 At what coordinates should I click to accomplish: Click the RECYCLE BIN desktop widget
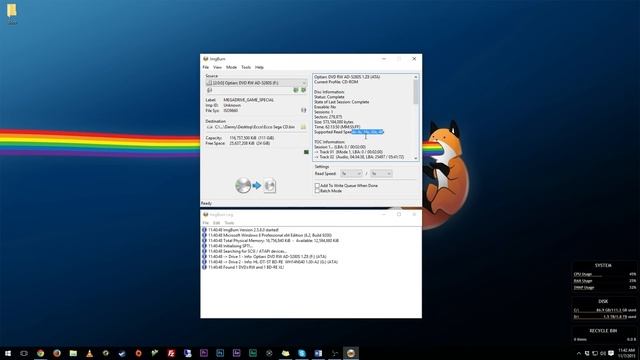[604, 335]
